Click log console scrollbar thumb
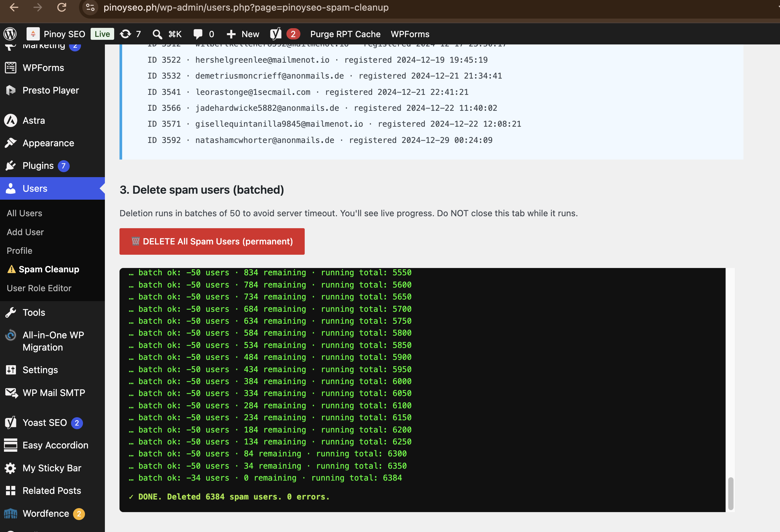 [x=730, y=494]
